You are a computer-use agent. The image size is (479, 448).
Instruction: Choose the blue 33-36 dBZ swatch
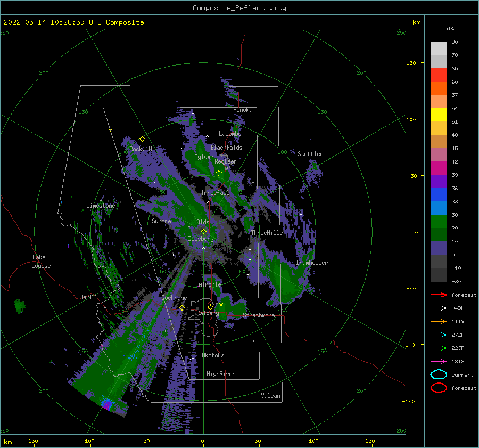tap(439, 195)
